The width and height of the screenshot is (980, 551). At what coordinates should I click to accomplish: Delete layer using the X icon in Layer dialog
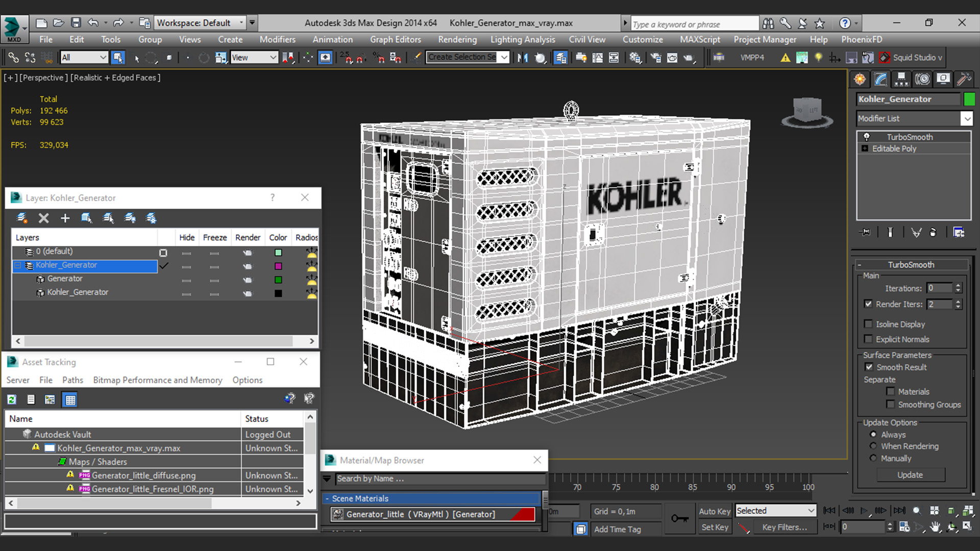coord(44,218)
